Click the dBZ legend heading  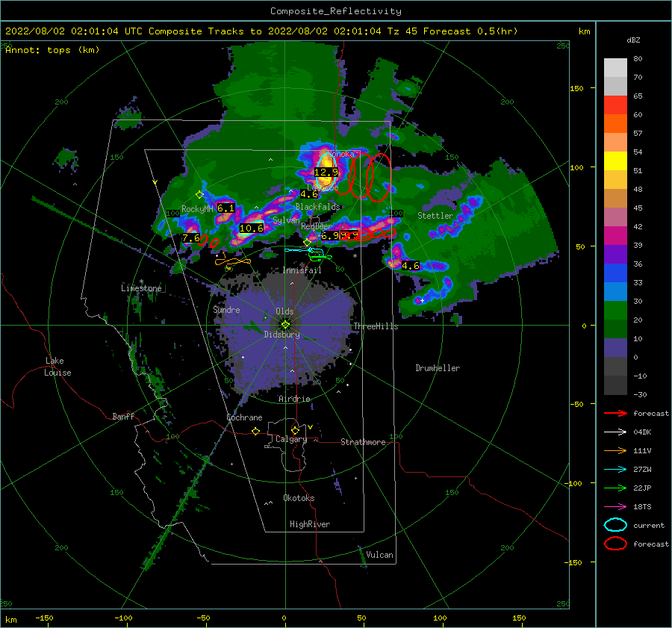[x=633, y=40]
